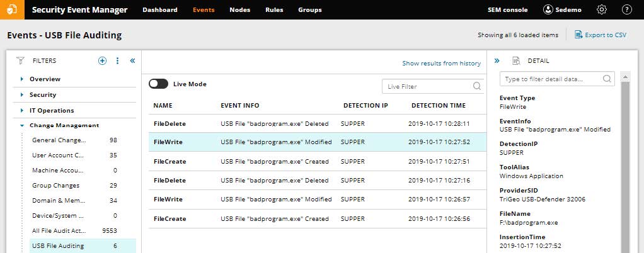Collapse the Detail panel with the double chevron

[x=497, y=60]
